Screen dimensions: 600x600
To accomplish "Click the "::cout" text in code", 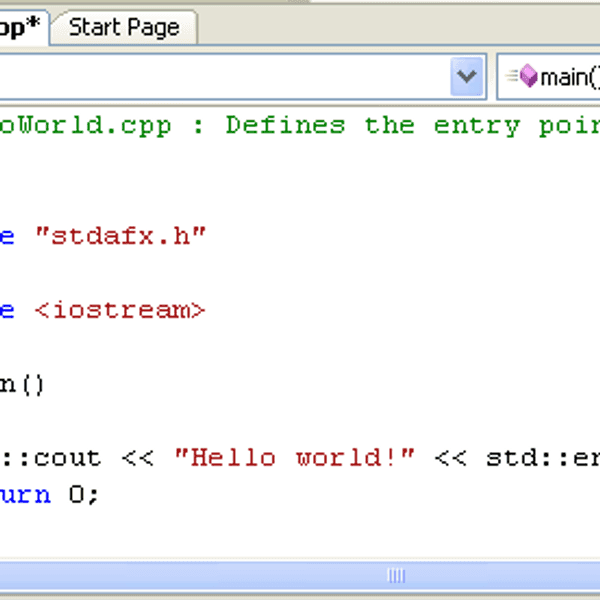I will coord(51,458).
